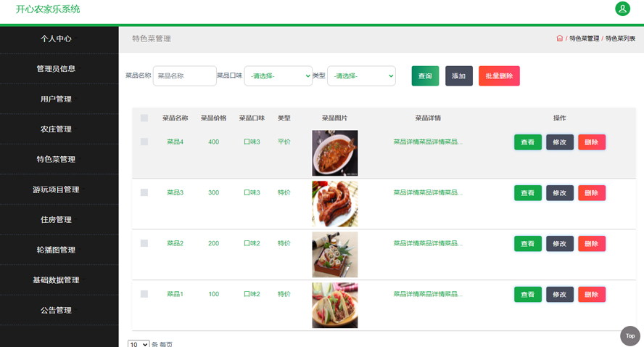Screen dimensions: 644x347
Task: Click 删除 for 菜品4
Action: (592, 142)
